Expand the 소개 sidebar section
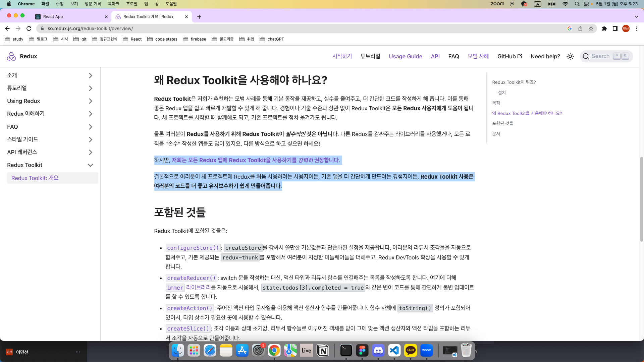The height and width of the screenshot is (362, 644). 91,75
